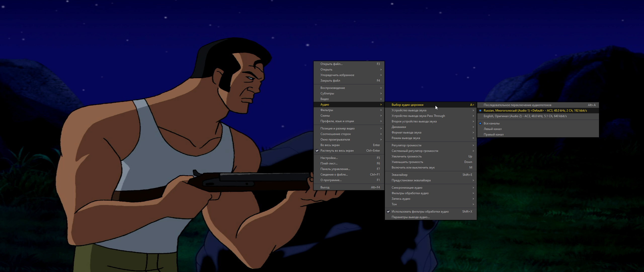Select 'Левый канал' channel option
Viewport: 644px width, 272px height.
click(538, 129)
